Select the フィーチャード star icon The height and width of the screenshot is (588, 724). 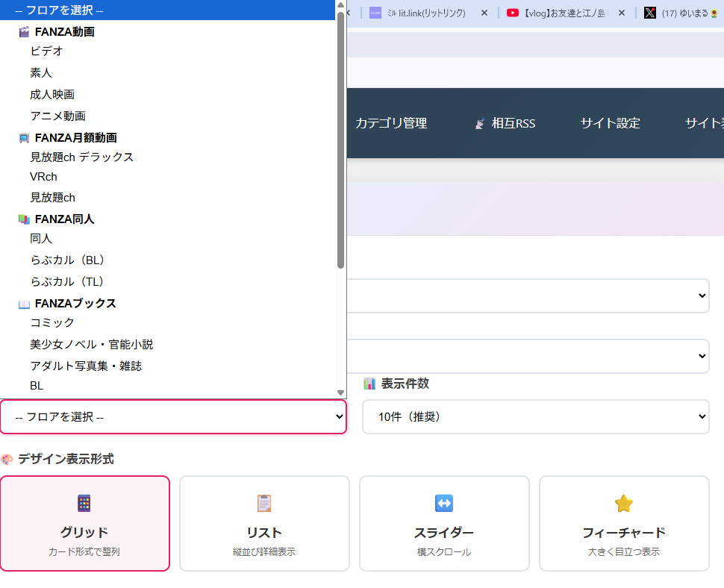pos(623,504)
